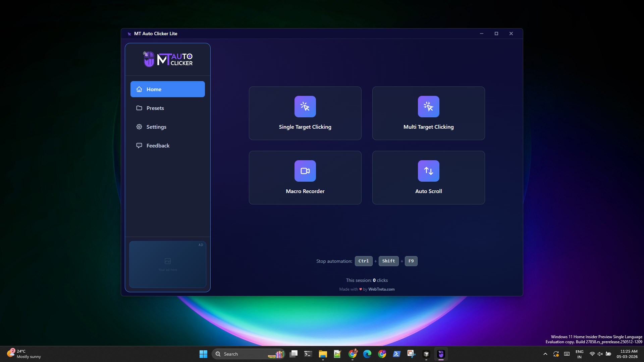Click the sync status tray icon
The height and width of the screenshot is (362, 644).
(x=556, y=354)
